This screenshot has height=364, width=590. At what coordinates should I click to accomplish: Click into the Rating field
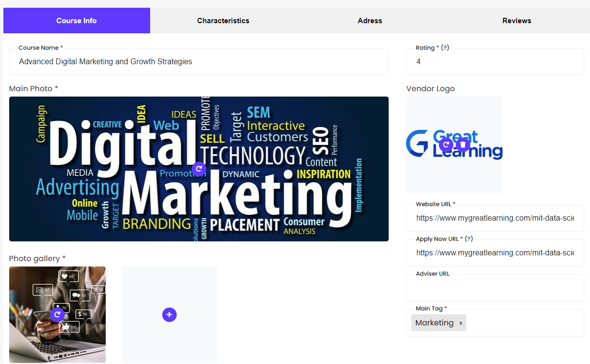495,62
